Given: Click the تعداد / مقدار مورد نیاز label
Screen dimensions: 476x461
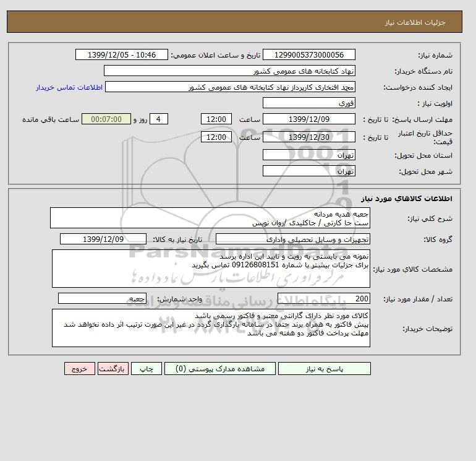Looking at the screenshot, I should (418, 299).
